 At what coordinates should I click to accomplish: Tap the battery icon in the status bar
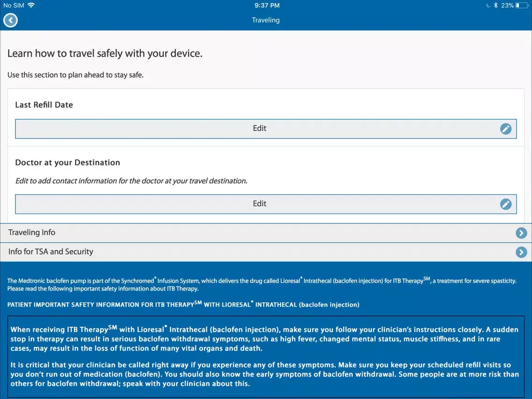point(521,6)
